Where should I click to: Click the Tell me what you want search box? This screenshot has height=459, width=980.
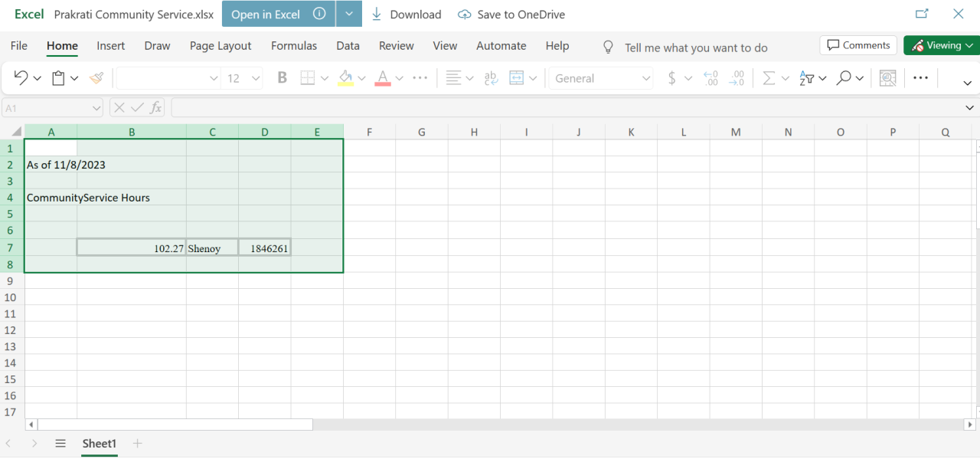tap(695, 48)
